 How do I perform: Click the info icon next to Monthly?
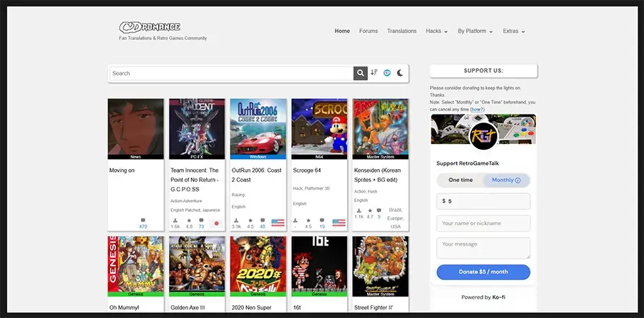pos(518,180)
